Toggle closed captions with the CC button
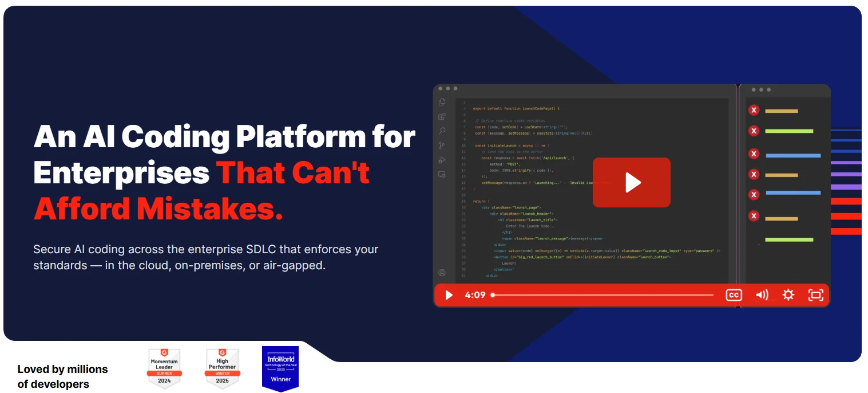 [x=734, y=295]
